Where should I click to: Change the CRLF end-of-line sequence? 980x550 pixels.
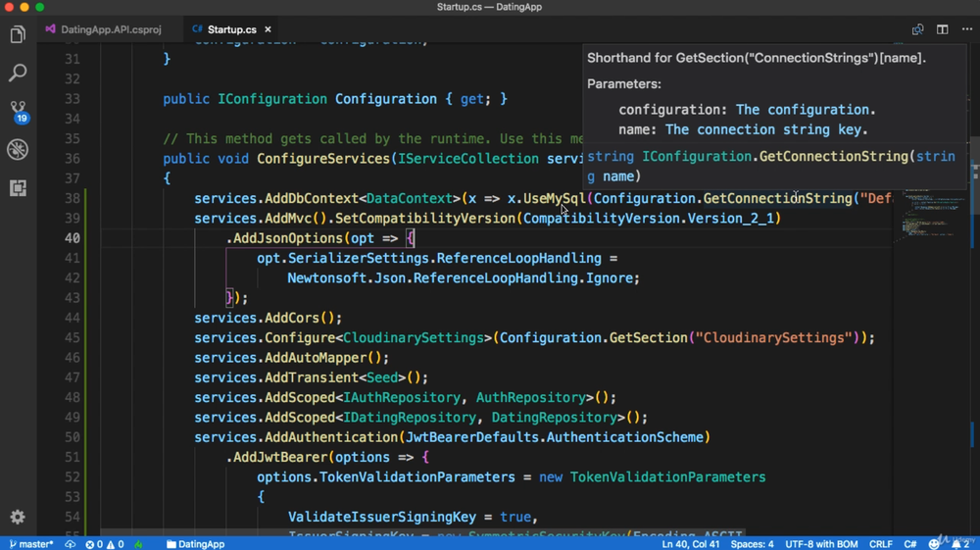[x=881, y=544]
